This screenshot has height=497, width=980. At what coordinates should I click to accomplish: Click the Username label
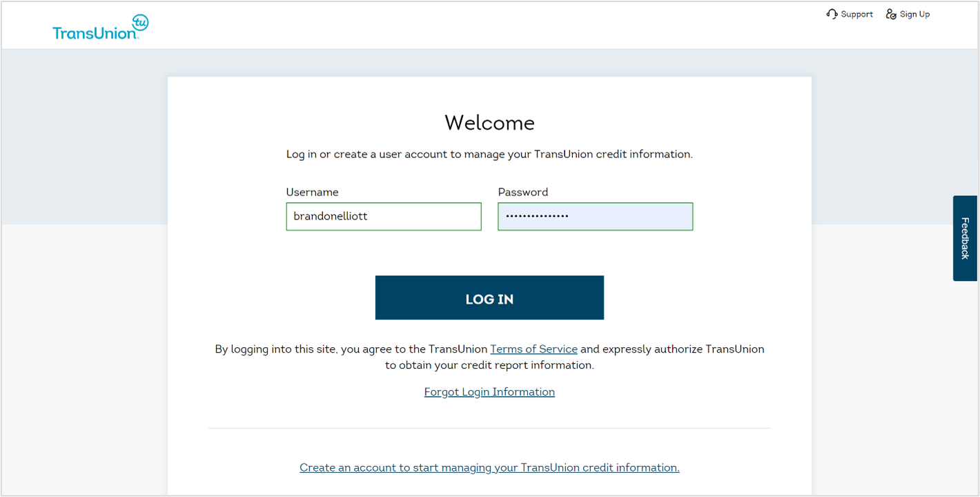(x=312, y=192)
